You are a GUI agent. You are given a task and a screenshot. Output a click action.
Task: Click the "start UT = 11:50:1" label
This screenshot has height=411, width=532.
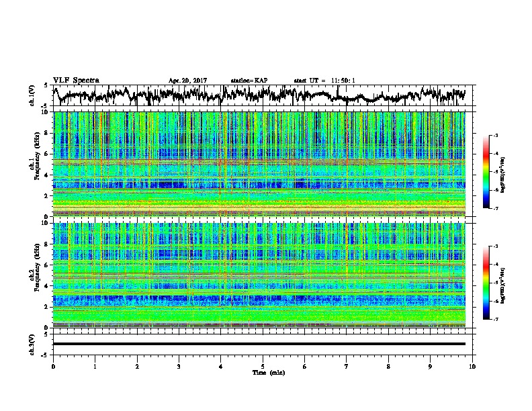pyautogui.click(x=324, y=81)
